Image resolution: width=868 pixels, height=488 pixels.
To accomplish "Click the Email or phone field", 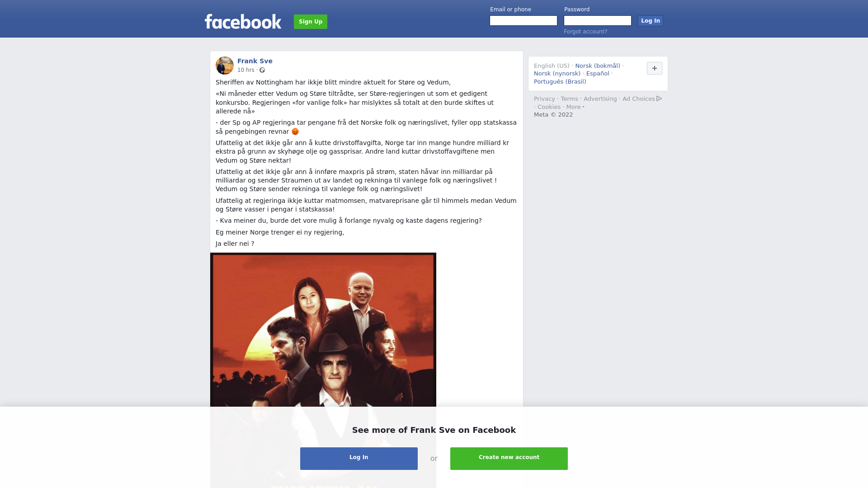I will click(x=524, y=21).
